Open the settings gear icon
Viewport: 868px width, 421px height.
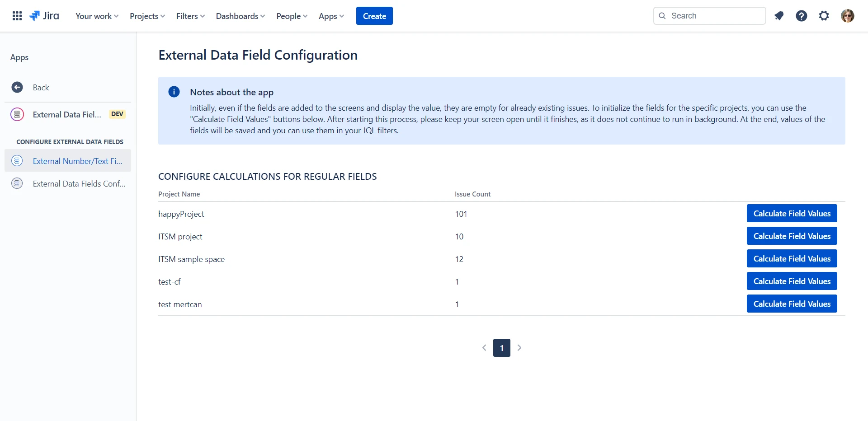pyautogui.click(x=824, y=16)
